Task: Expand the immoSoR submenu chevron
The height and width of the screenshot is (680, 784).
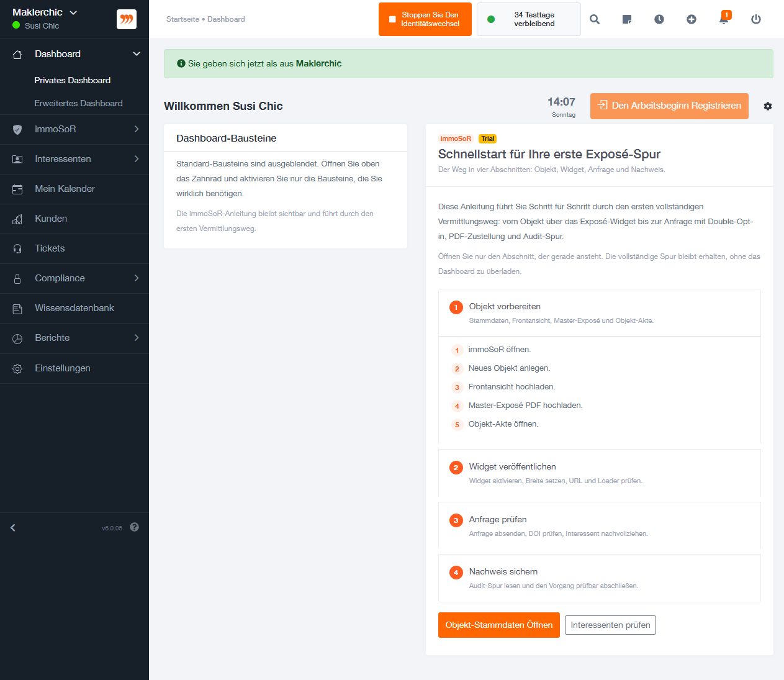Action: coord(137,129)
